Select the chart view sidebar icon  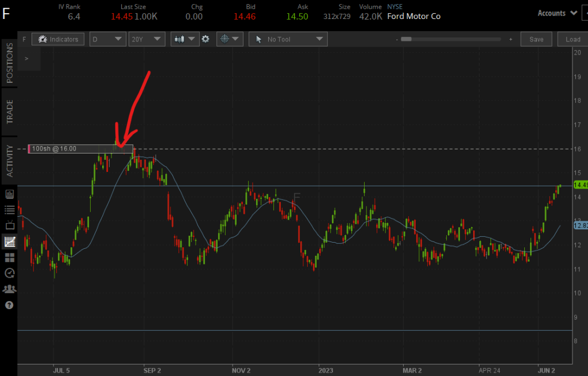(x=9, y=241)
